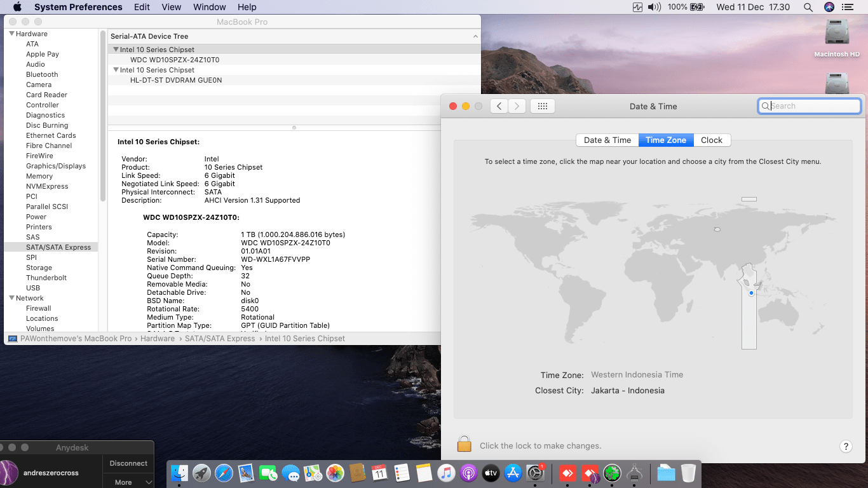This screenshot has width=868, height=488.
Task: Click the Show All grid icon in preferences
Action: pyautogui.click(x=543, y=106)
